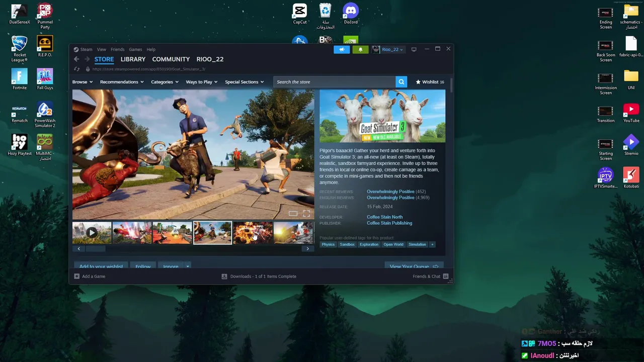Open MultiMC desktop shortcut

point(45,147)
